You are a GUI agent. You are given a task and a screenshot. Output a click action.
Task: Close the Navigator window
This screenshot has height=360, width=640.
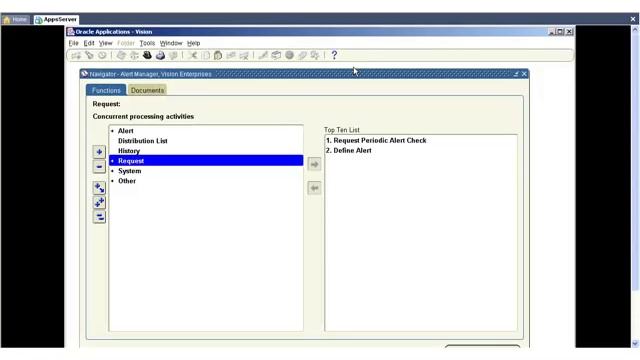(x=524, y=74)
